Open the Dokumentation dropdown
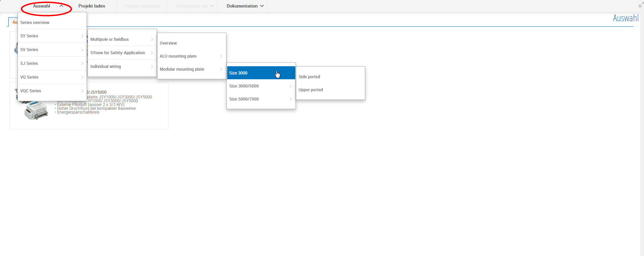The width and height of the screenshot is (644, 256). [245, 6]
